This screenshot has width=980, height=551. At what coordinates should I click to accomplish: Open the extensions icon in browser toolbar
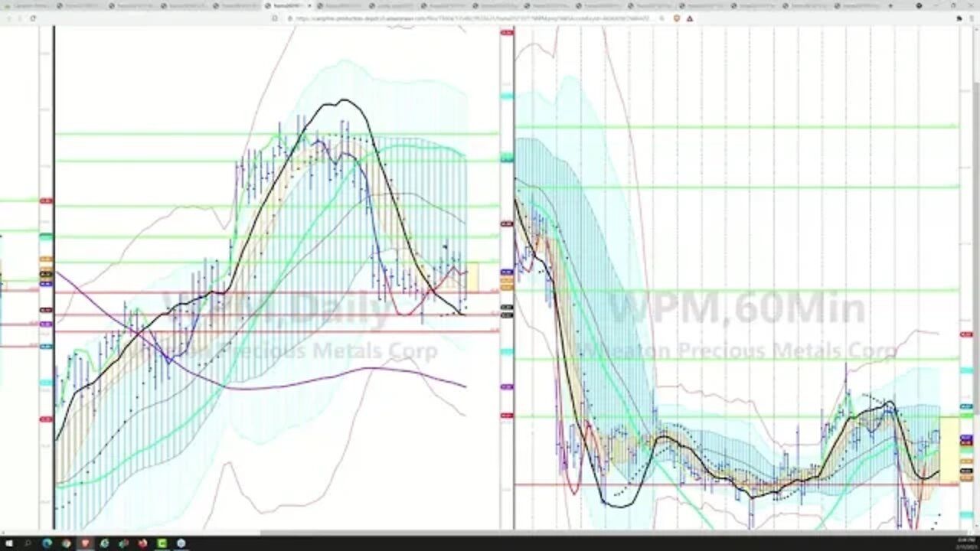pos(959,18)
